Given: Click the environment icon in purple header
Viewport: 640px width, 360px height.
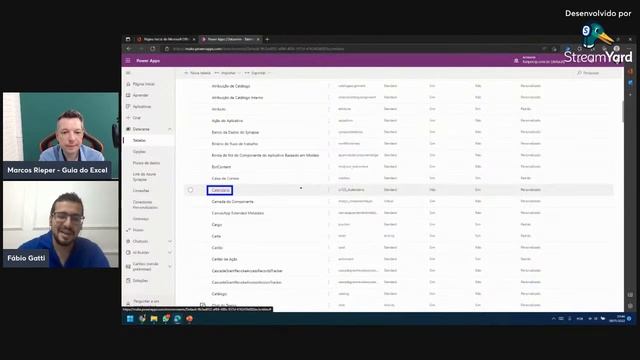Looking at the screenshot, I should 516,60.
